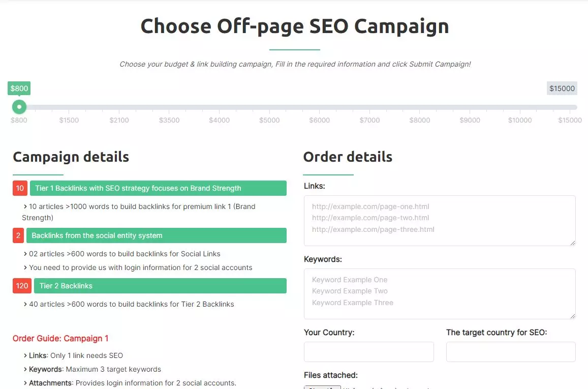Click the Choose File button under Files attached
Viewport: 588px width, 389px height.
click(x=322, y=387)
